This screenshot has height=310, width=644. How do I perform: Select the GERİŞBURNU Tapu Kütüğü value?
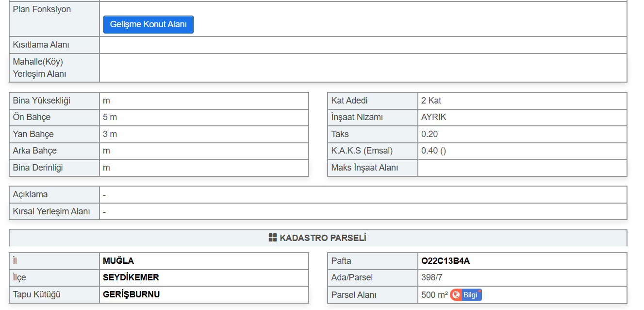[x=132, y=294]
